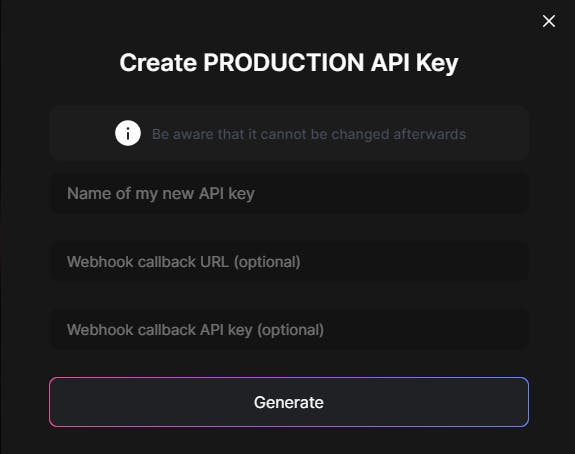This screenshot has height=454, width=575.
Task: Click the "Be aware" words in the notice
Action: [x=170, y=134]
